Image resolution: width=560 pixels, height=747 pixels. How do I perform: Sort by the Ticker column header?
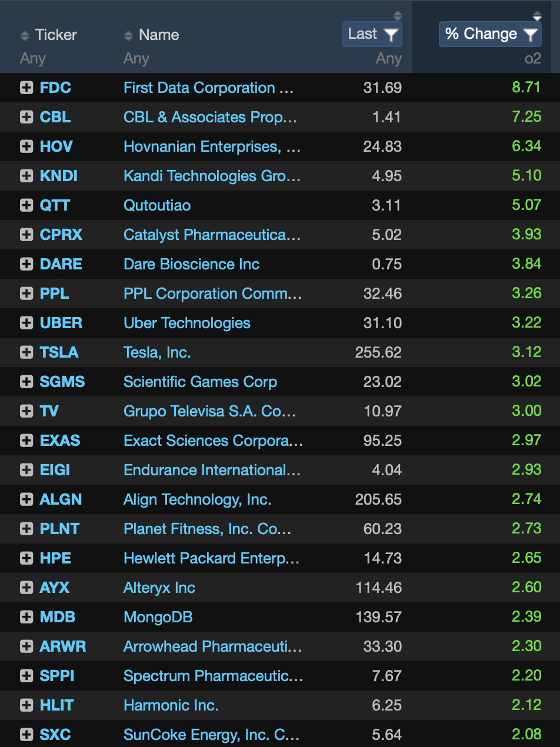pyautogui.click(x=49, y=35)
